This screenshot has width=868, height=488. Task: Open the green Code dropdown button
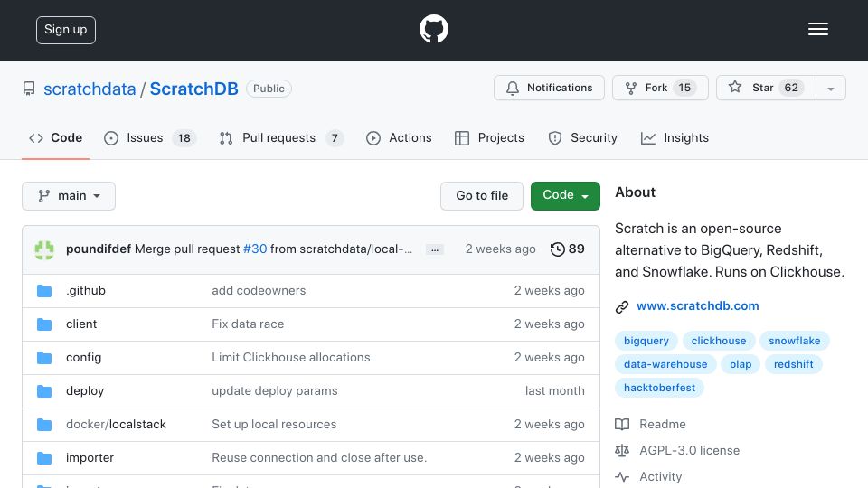pos(565,196)
